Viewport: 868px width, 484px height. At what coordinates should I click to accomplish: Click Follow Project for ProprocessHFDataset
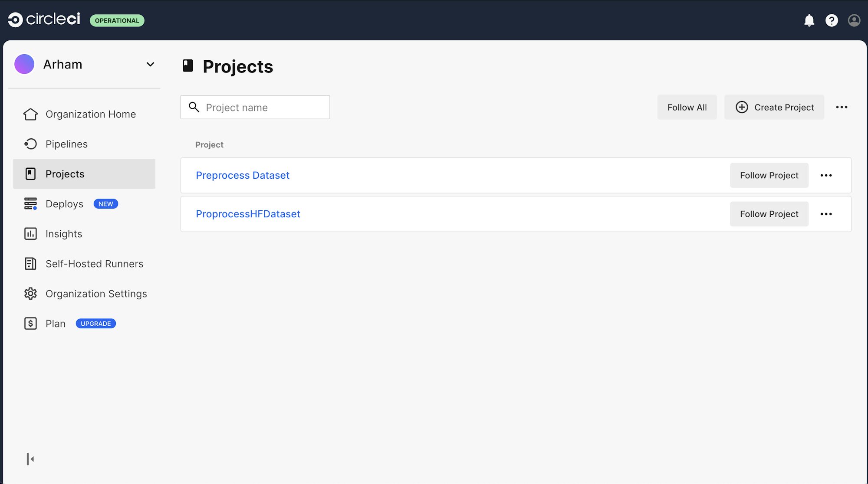click(x=769, y=214)
